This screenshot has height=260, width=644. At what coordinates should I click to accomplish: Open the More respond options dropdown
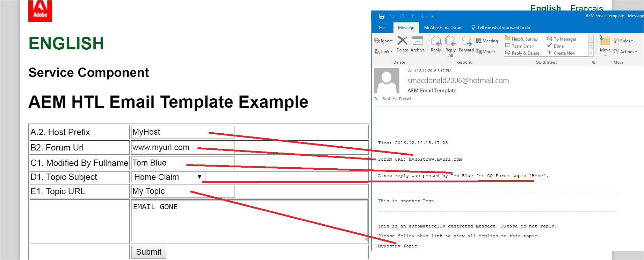(486, 52)
